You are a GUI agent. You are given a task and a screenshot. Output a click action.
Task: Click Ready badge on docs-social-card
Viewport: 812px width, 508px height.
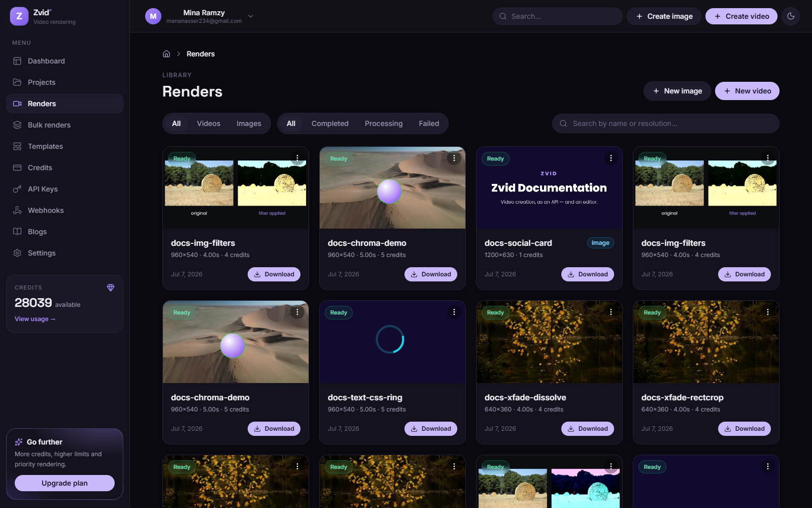point(495,158)
